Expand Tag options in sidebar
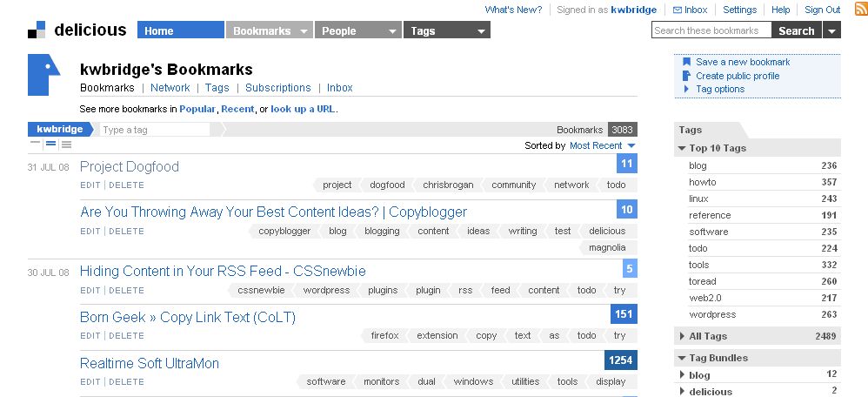This screenshot has height=397, width=868. click(719, 89)
